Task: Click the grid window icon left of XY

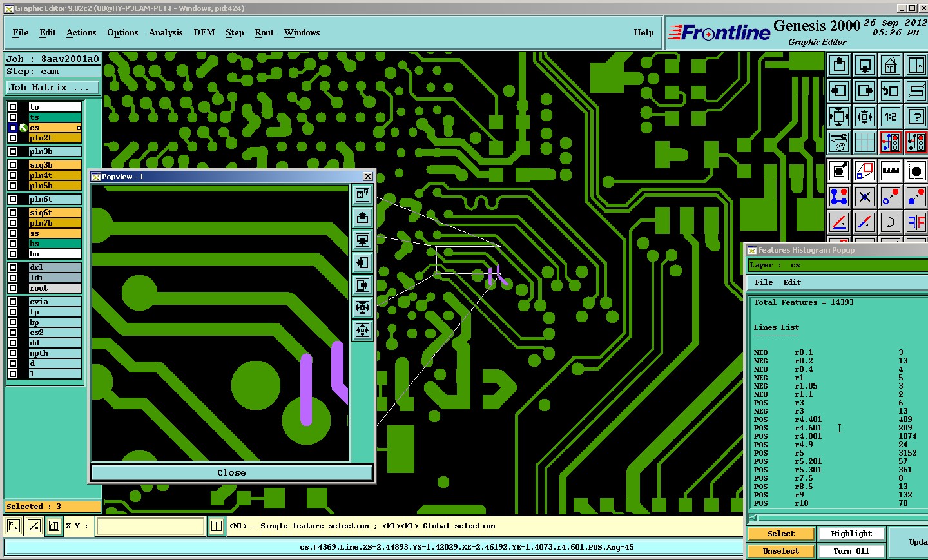Action: [x=54, y=526]
